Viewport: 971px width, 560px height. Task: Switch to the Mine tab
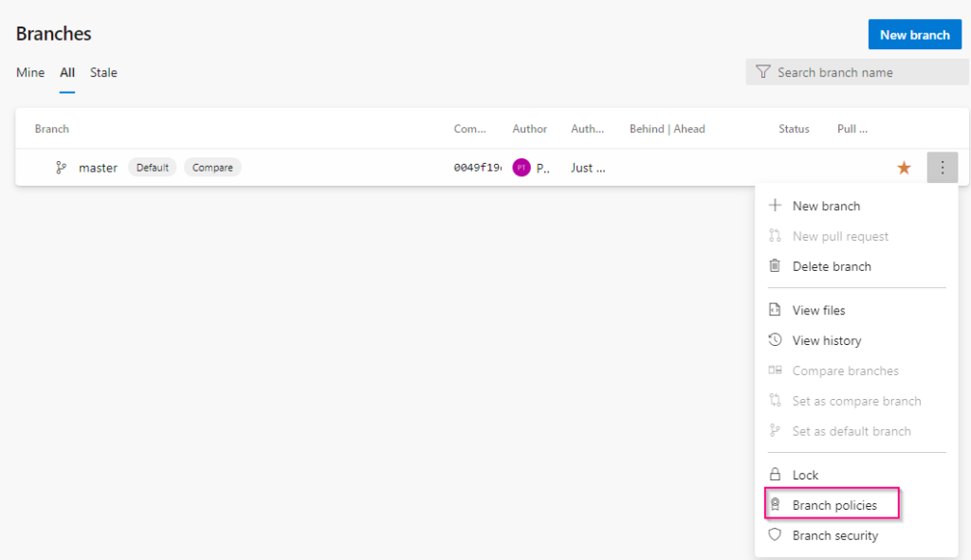[x=29, y=72]
